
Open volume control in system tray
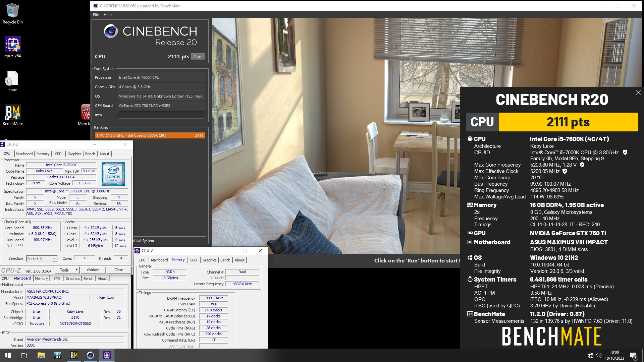(599, 355)
